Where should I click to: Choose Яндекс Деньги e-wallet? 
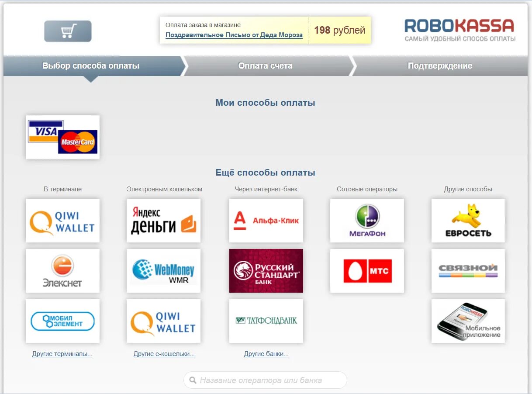[x=164, y=221]
